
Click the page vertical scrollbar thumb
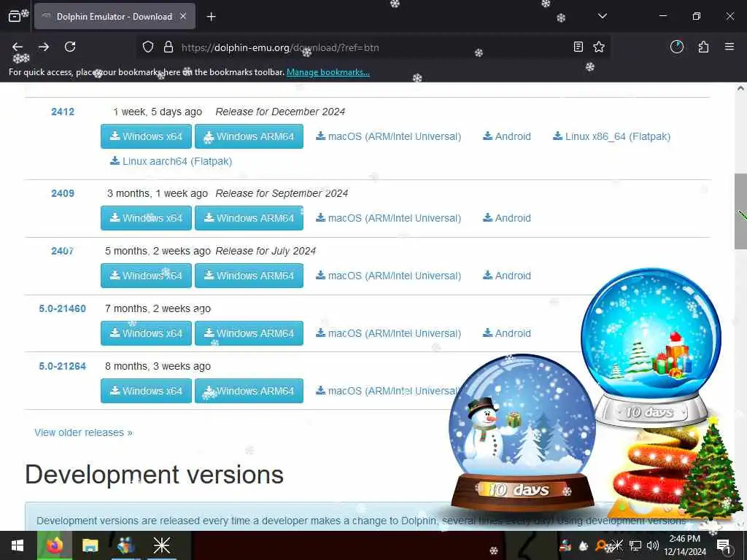(740, 211)
